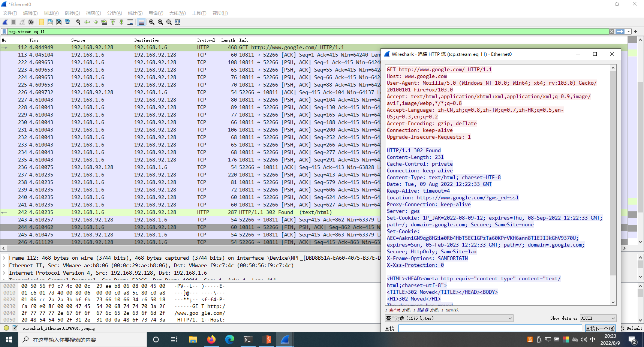The image size is (644, 347).
Task: Click the 查找下一个(N) button
Action: point(600,329)
